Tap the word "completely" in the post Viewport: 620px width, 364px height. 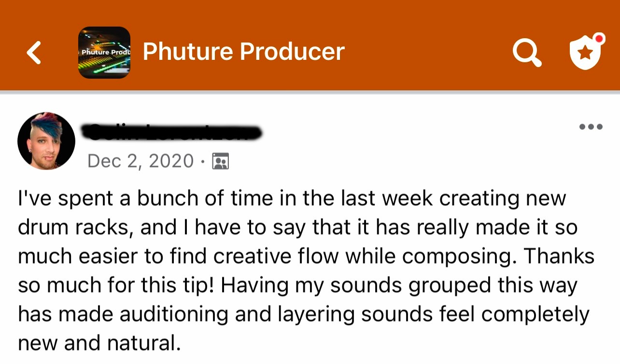pos(535,315)
